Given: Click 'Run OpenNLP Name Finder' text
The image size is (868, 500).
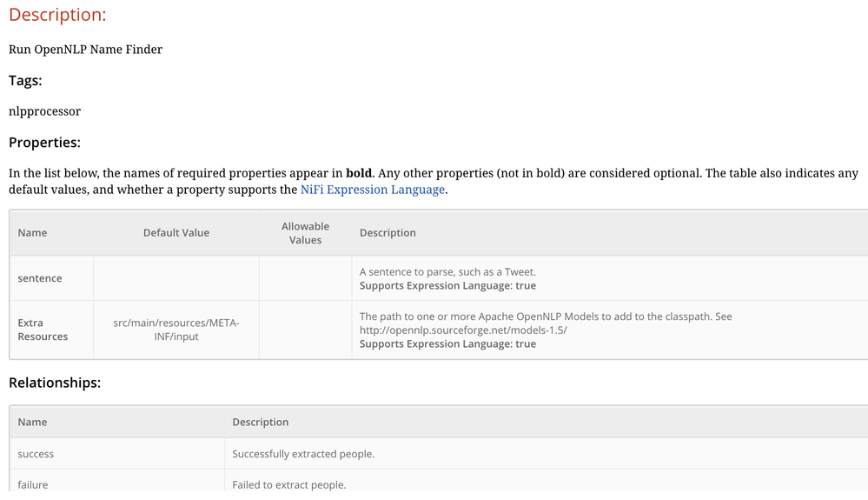Looking at the screenshot, I should point(85,50).
